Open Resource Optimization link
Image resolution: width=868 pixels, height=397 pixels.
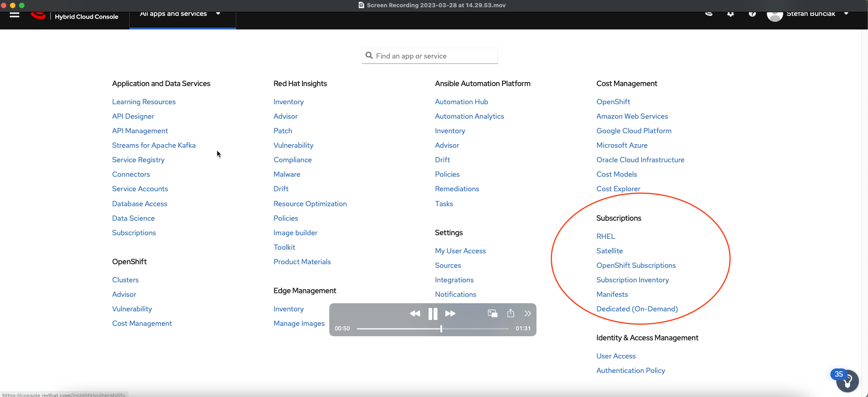310,204
